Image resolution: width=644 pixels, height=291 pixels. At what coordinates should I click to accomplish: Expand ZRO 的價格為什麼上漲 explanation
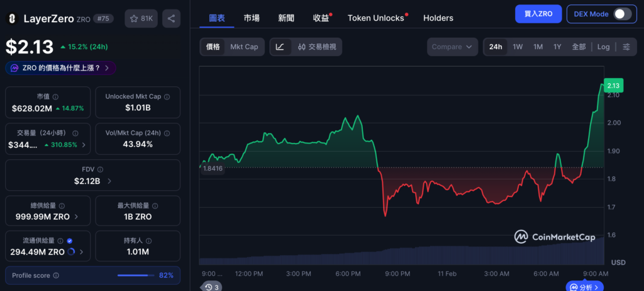pos(60,68)
